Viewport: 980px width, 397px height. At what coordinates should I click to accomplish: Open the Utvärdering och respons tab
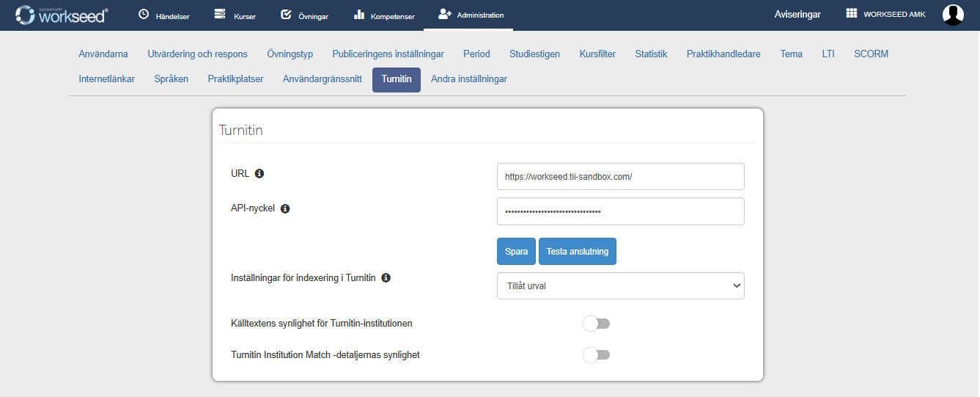[x=197, y=54]
